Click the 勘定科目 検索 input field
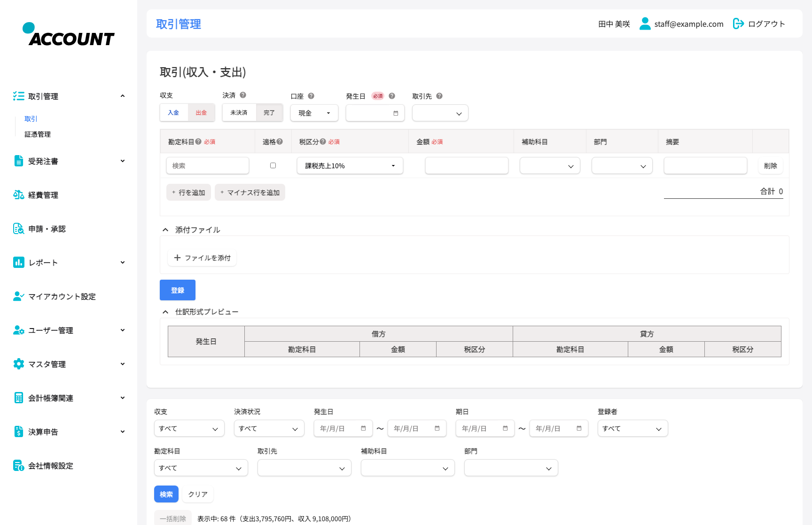This screenshot has height=525, width=812. (208, 165)
